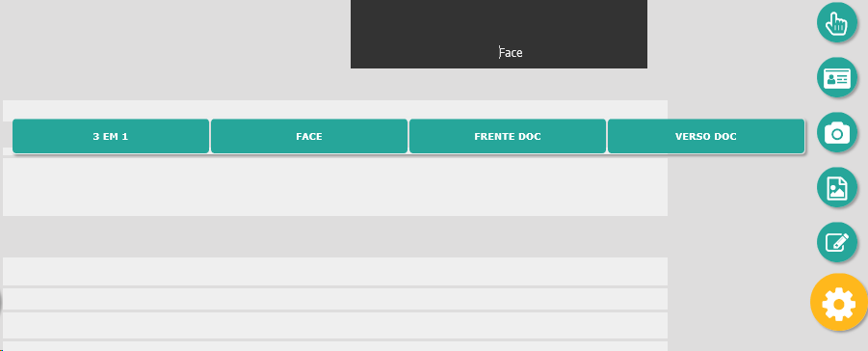Select the VERSO DOC button
Viewport: 868px width, 351px height.
[706, 136]
